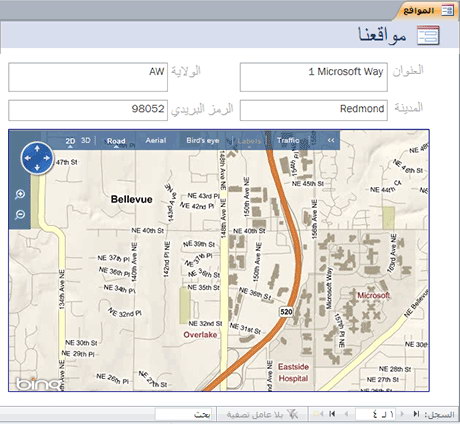Image resolution: width=460 pixels, height=424 pixels.
Task: Zoom out on the Bing map
Action: (x=20, y=214)
